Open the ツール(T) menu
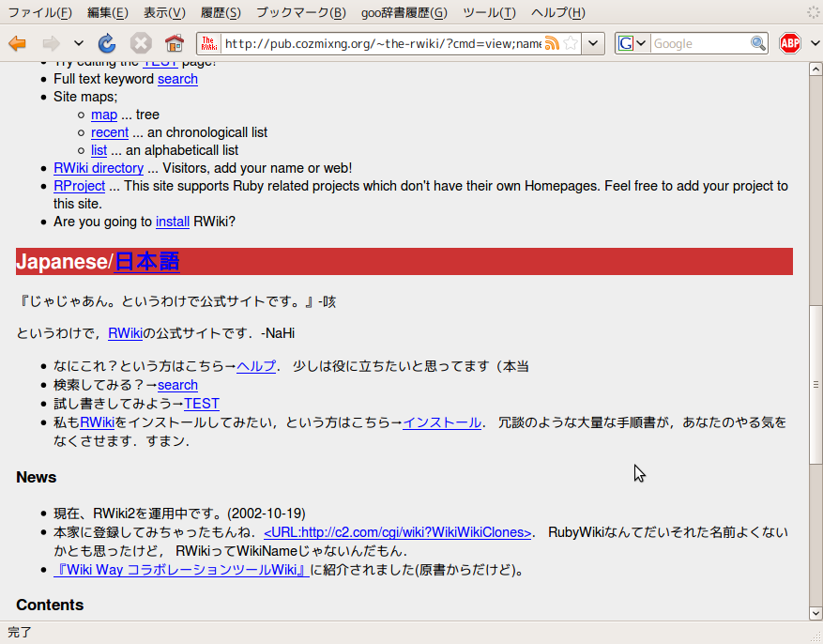Viewport: 823px width, 644px height. click(489, 12)
